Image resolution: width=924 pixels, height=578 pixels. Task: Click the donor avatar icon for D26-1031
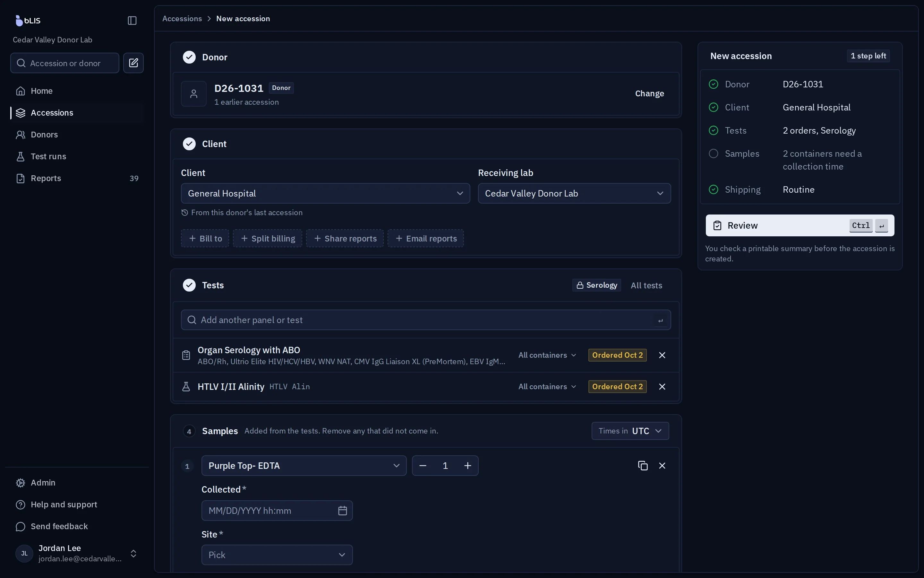pos(193,94)
